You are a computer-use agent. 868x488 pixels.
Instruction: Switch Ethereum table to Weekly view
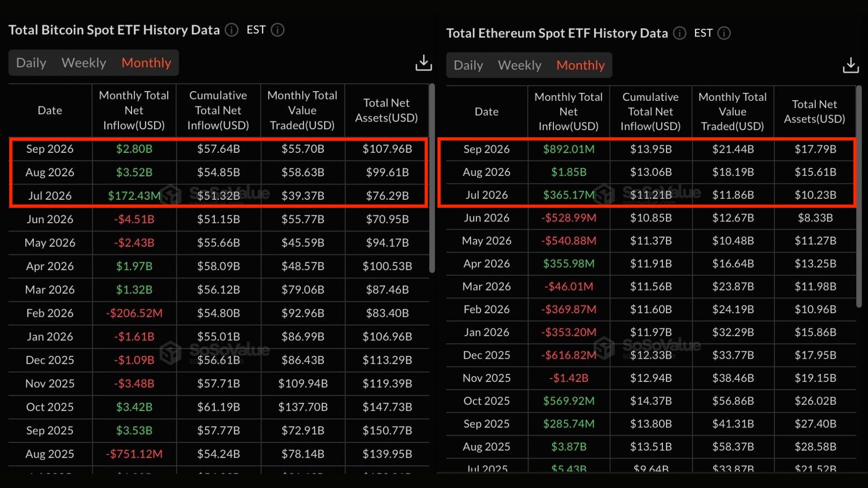point(519,65)
